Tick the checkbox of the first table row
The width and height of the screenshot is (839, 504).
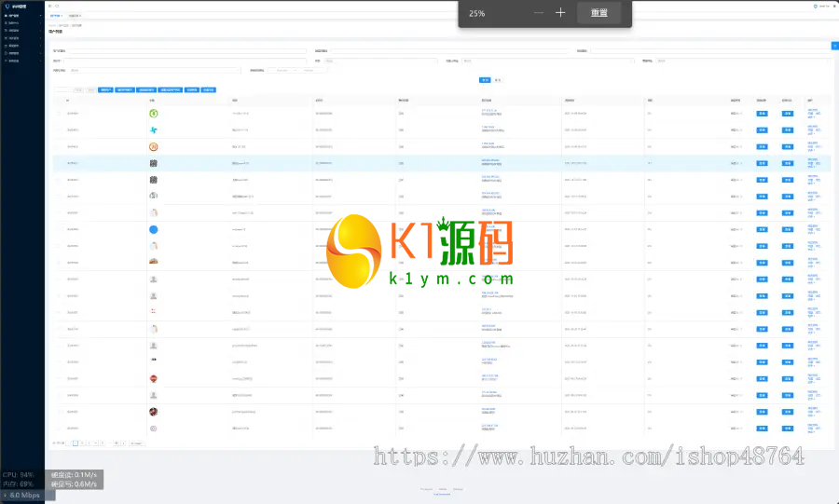59,114
